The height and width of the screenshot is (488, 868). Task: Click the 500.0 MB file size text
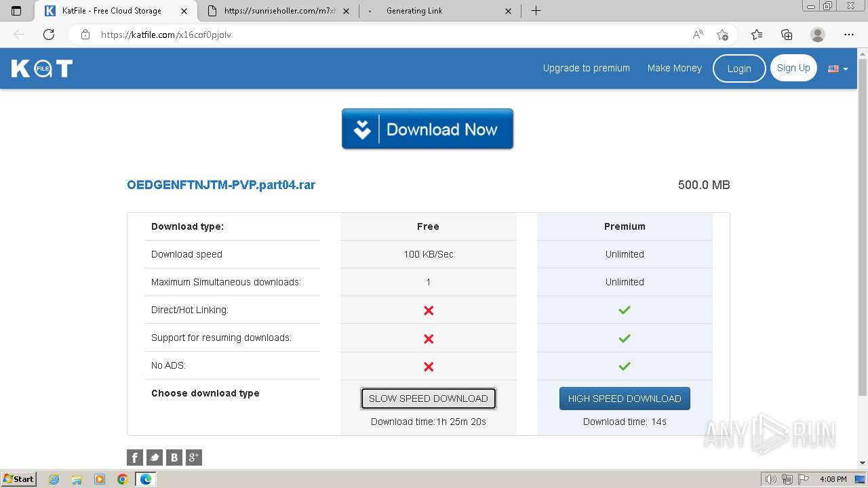pyautogui.click(x=704, y=185)
